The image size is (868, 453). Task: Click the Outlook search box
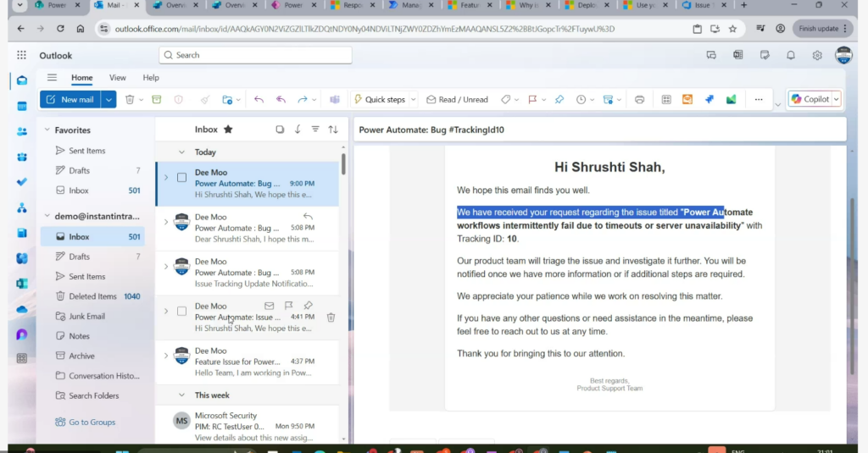[255, 55]
